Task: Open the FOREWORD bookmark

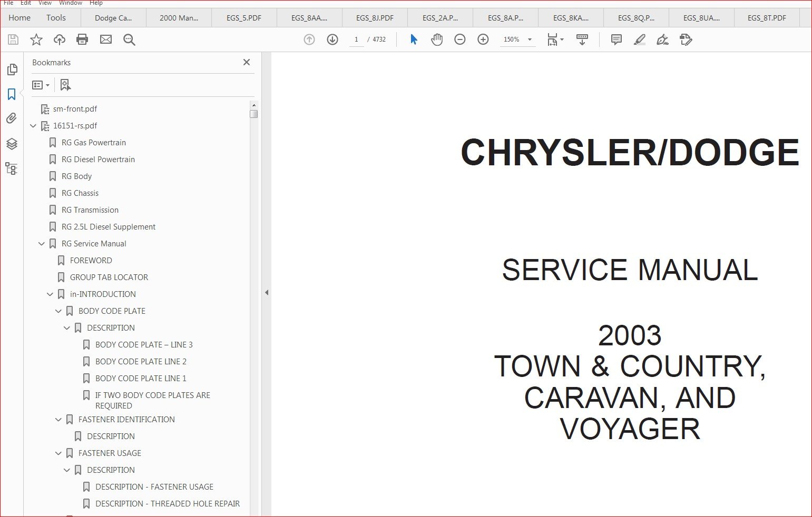Action: (91, 261)
